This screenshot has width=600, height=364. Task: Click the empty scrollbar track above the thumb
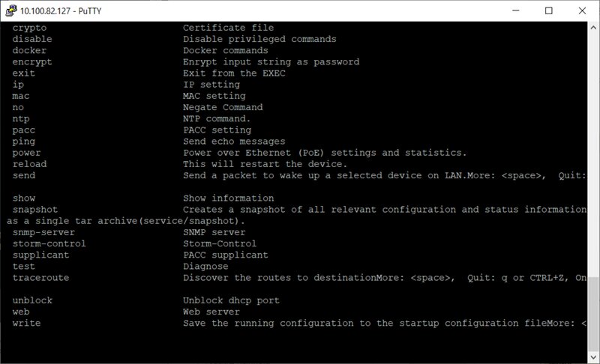(x=593, y=155)
